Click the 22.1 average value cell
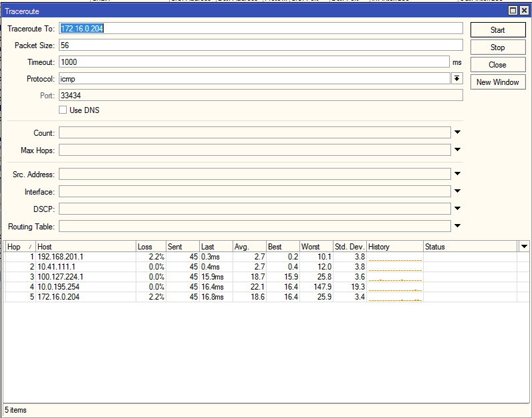Screen dimensions: 532x418 [x=249, y=287]
